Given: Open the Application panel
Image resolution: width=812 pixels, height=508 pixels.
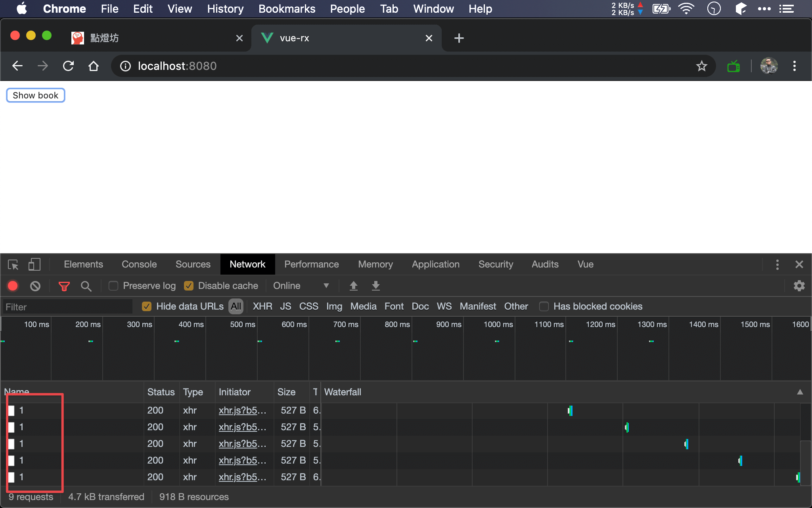Looking at the screenshot, I should click(x=436, y=264).
